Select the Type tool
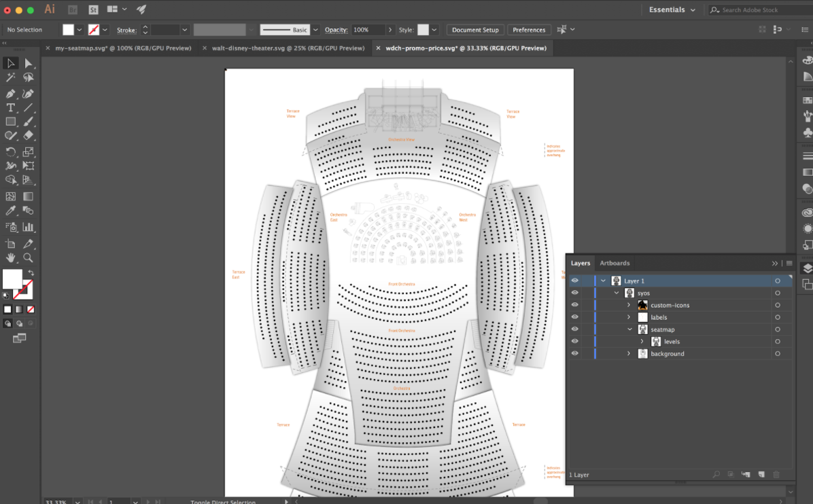This screenshot has width=813, height=504. tap(10, 108)
